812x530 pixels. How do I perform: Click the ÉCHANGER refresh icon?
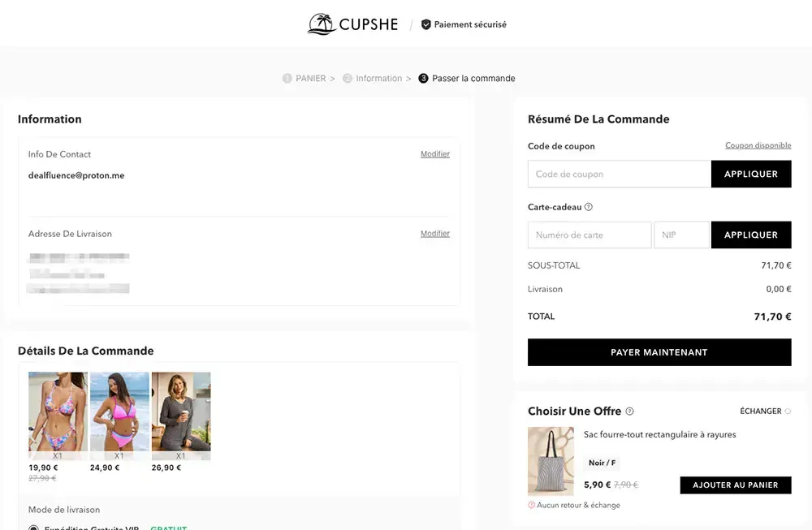point(788,411)
